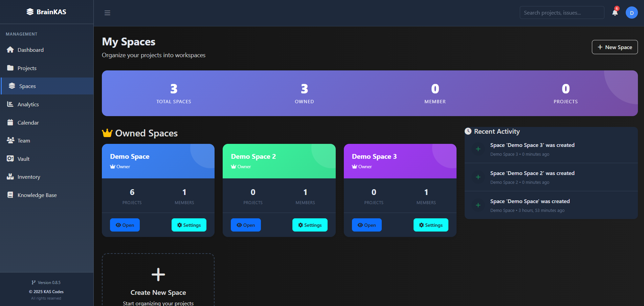
Task: Click the Knowledge Base book icon
Action: pos(10,195)
